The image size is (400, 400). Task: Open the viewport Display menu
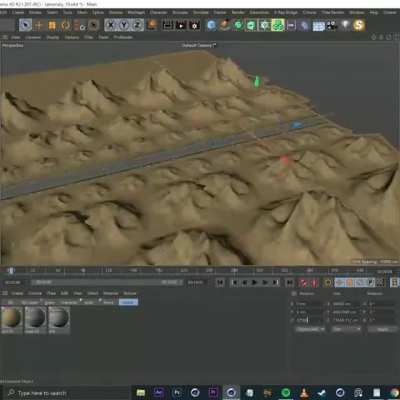coord(53,37)
